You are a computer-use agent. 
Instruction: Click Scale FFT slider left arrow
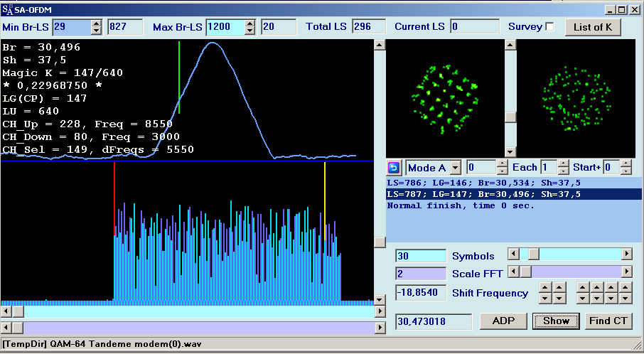513,272
